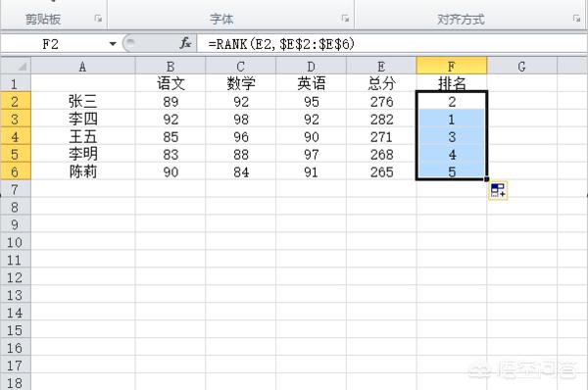Select row 2 header

(16, 101)
